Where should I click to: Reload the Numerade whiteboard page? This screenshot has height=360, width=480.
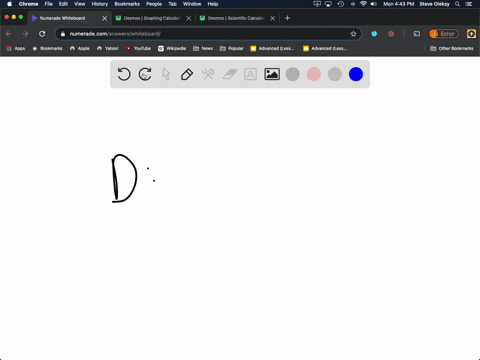point(42,34)
